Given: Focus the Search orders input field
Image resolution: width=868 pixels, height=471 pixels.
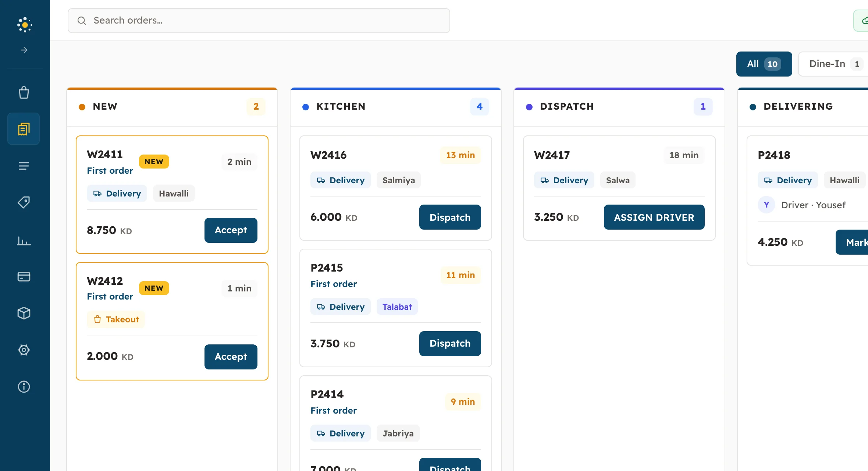Looking at the screenshot, I should click(259, 21).
